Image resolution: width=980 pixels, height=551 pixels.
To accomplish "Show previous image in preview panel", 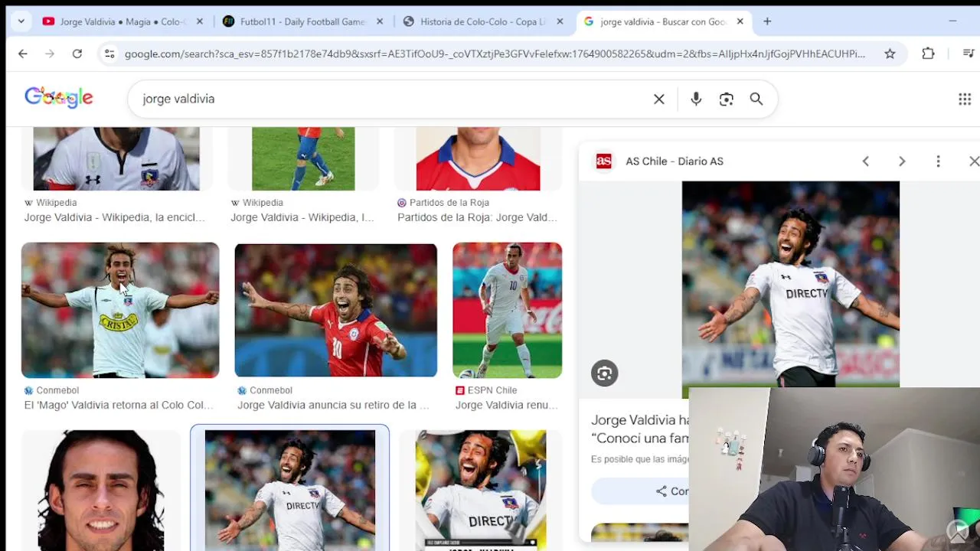I will tap(866, 161).
